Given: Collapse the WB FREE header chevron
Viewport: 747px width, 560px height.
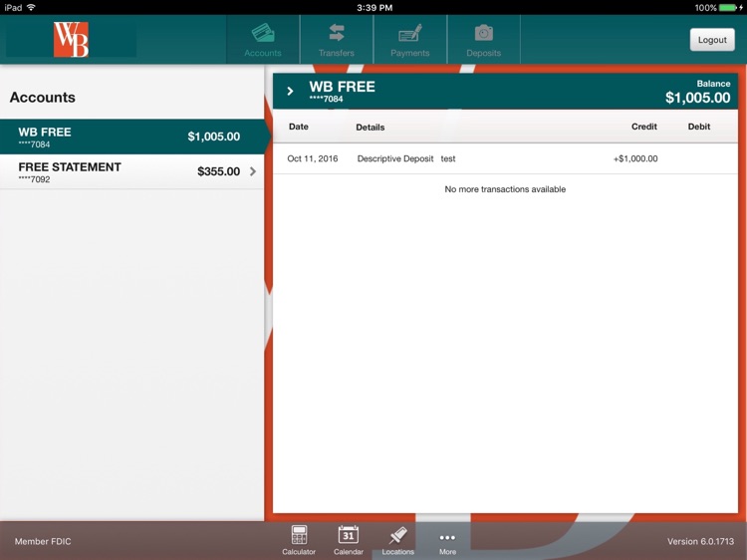Looking at the screenshot, I should click(290, 91).
